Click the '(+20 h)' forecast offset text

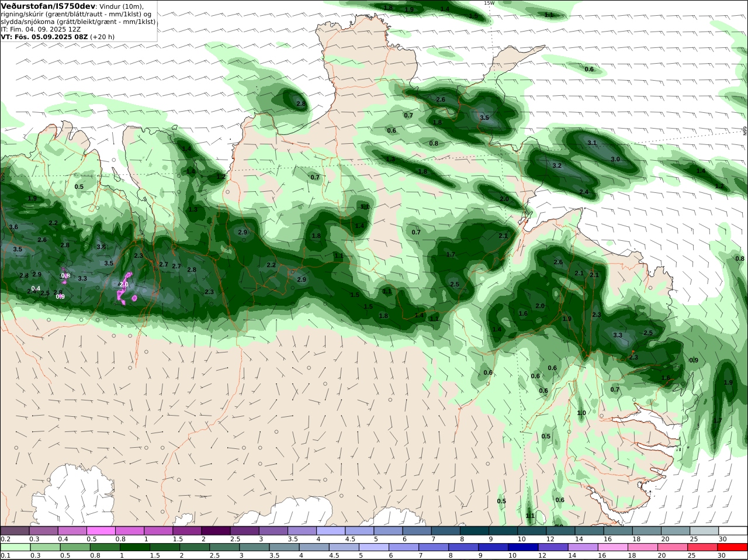point(103,36)
